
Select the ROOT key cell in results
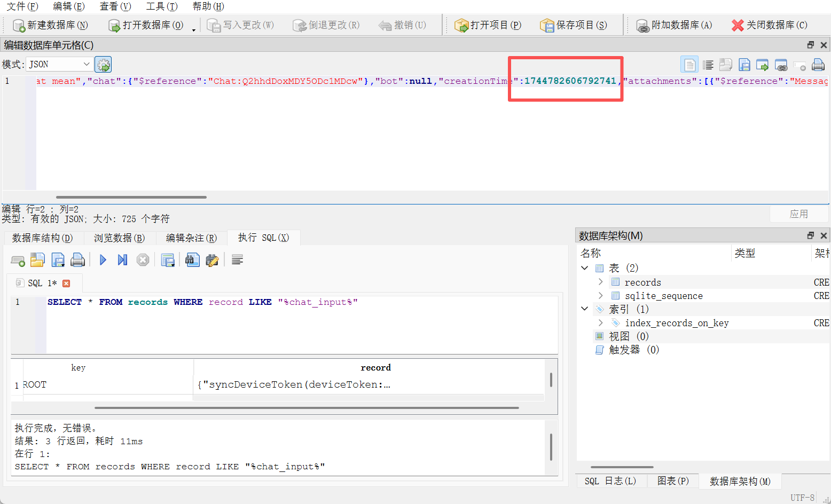pyautogui.click(x=107, y=385)
